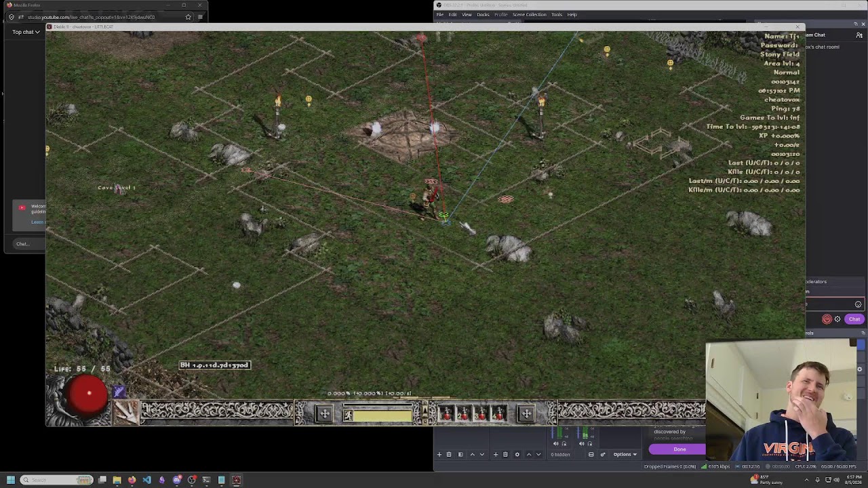The height and width of the screenshot is (488, 868).
Task: Use the first belt health potion
Action: tap(447, 413)
